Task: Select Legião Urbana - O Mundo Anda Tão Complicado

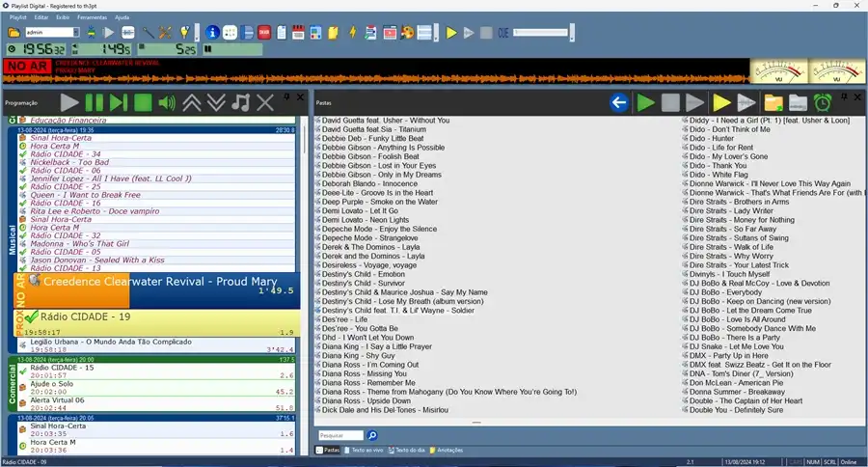Action: coord(156,345)
